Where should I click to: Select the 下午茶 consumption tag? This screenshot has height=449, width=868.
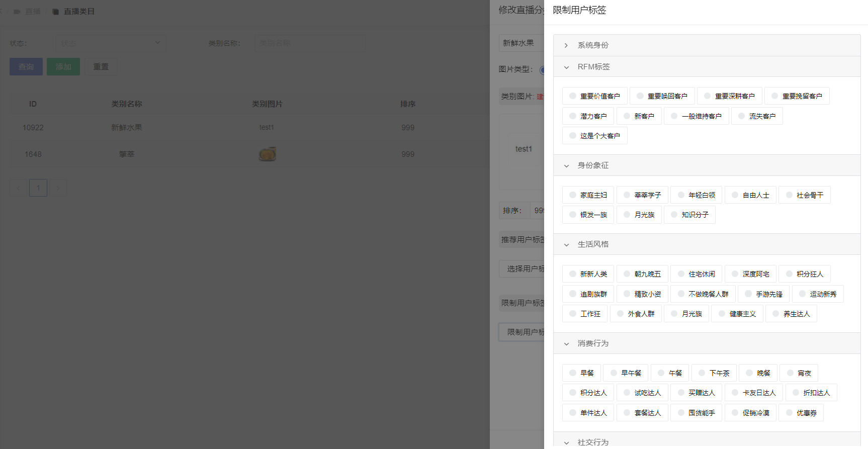pyautogui.click(x=714, y=373)
